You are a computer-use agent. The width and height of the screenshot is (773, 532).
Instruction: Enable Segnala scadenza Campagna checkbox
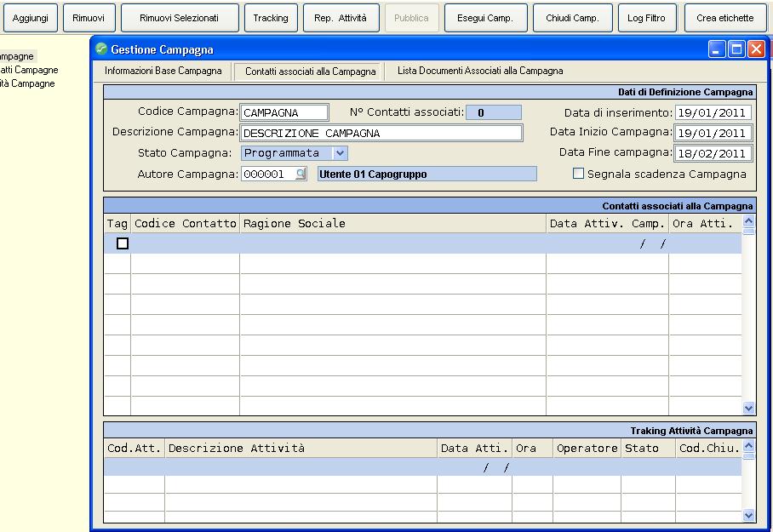click(578, 174)
